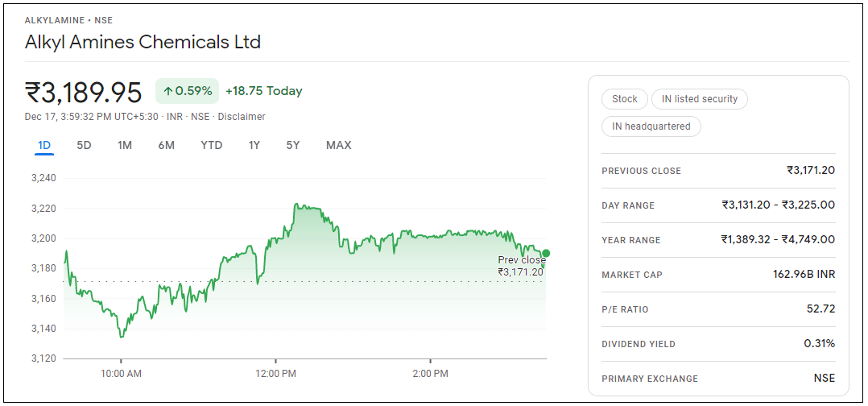Click the 12:00 PM marker on chart axis
Screen dimensions: 868x406
(x=275, y=374)
